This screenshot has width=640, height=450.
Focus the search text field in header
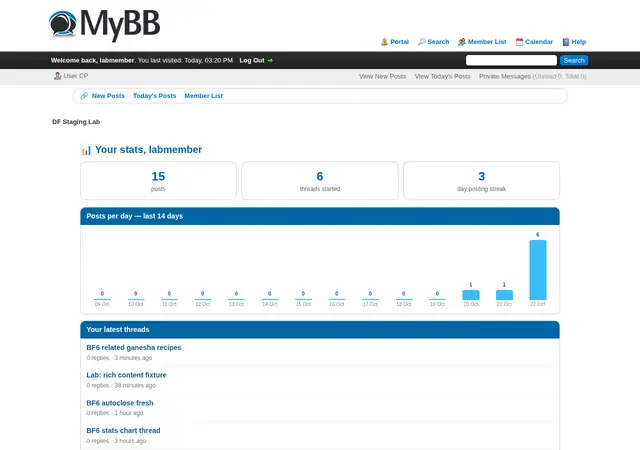(x=511, y=60)
